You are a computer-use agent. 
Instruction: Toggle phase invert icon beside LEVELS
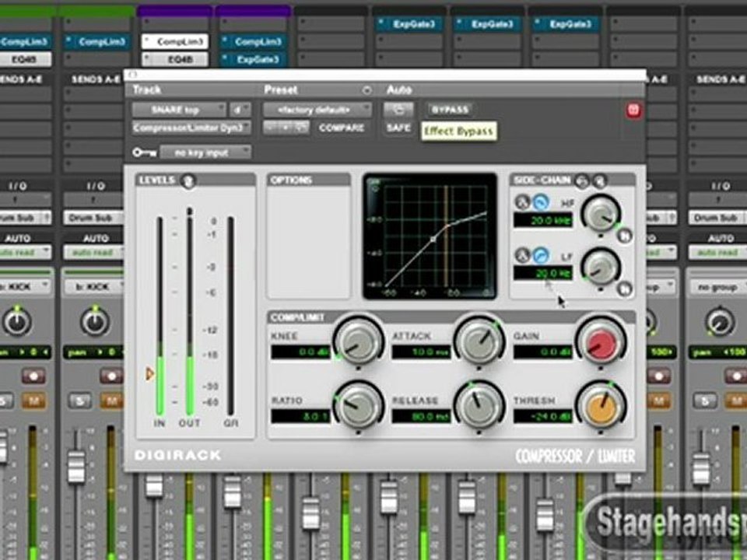[x=188, y=181]
